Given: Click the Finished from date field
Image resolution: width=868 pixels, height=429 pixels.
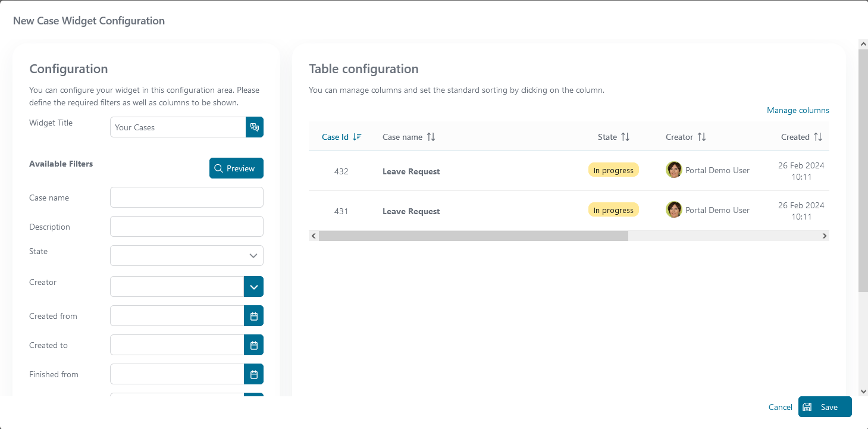Looking at the screenshot, I should (177, 374).
